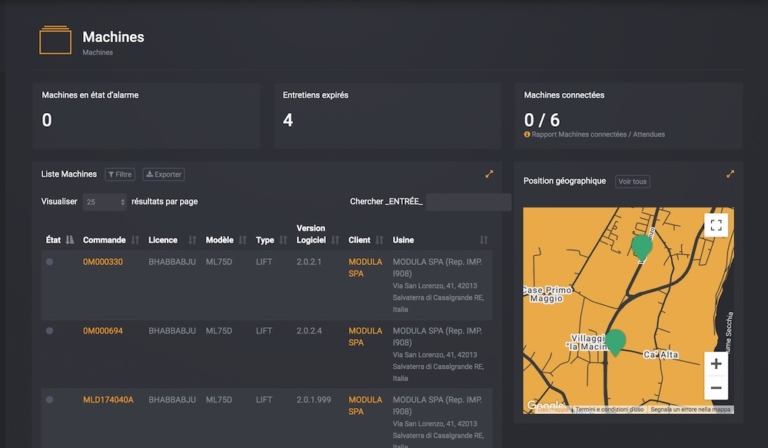Sort by Version Logiciel column

317,234
